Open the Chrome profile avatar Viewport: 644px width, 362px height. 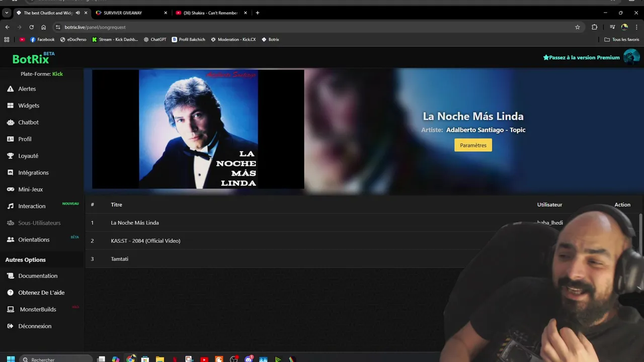click(x=624, y=27)
